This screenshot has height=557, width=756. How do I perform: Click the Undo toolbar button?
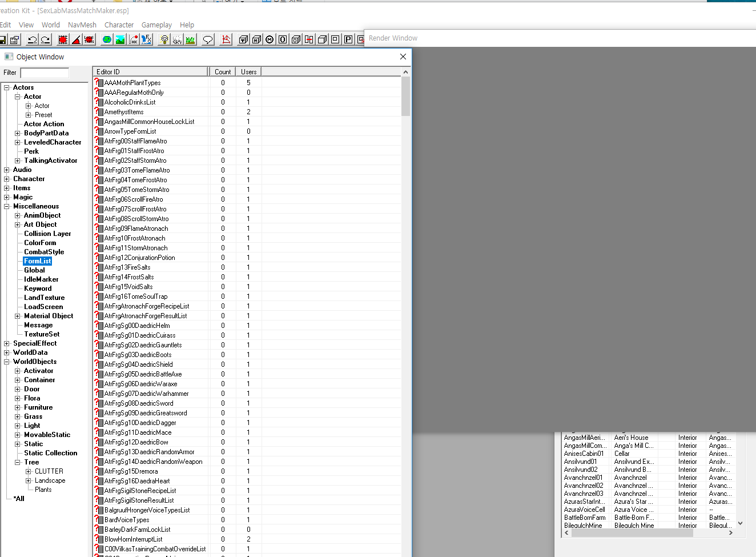(33, 39)
